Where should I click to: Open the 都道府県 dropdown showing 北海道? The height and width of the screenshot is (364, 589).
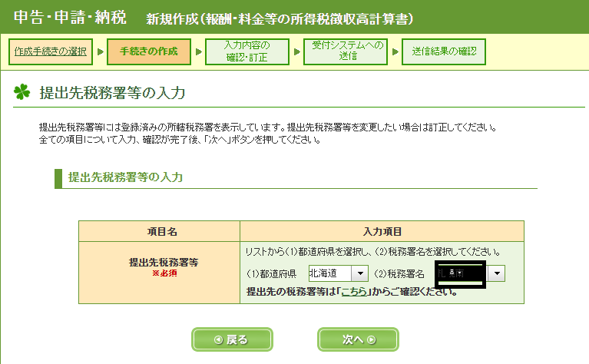(x=338, y=273)
